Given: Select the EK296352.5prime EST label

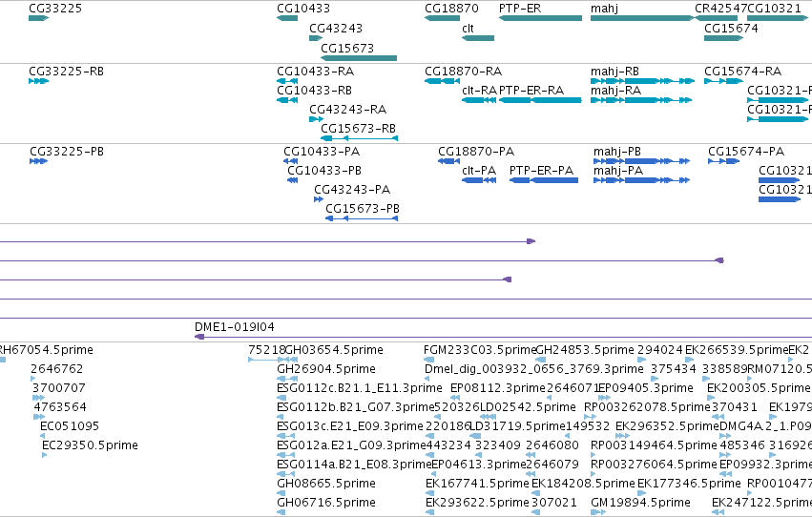Looking at the screenshot, I should [x=668, y=426].
